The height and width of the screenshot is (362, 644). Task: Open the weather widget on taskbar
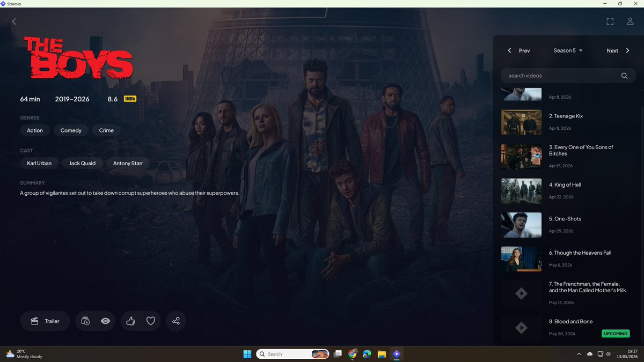[x=24, y=354]
